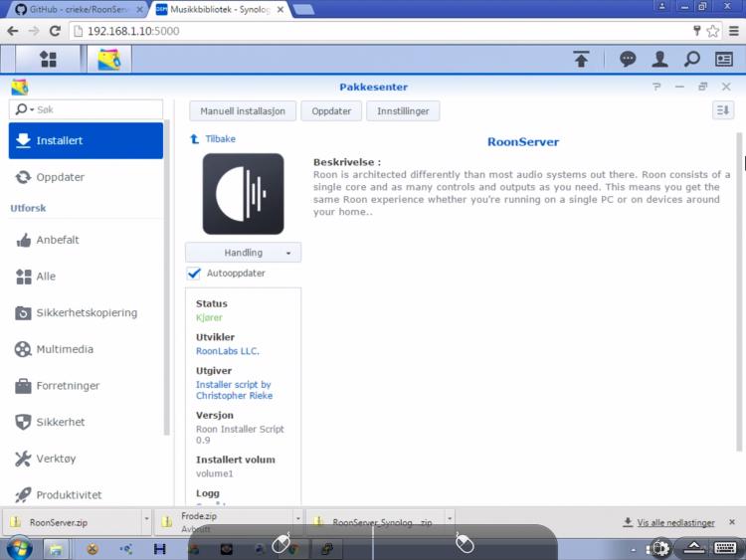Select the Installert category

pos(86,141)
